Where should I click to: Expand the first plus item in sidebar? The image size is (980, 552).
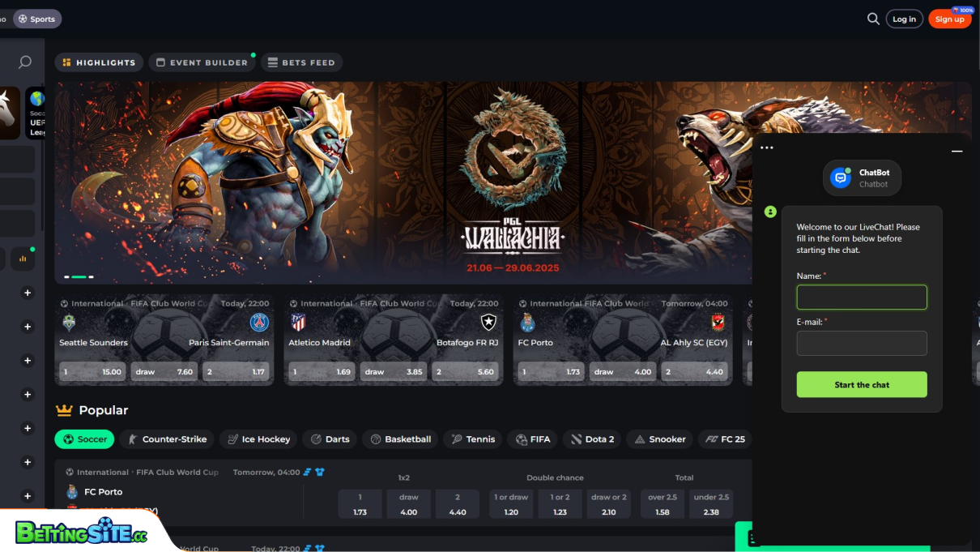[28, 293]
